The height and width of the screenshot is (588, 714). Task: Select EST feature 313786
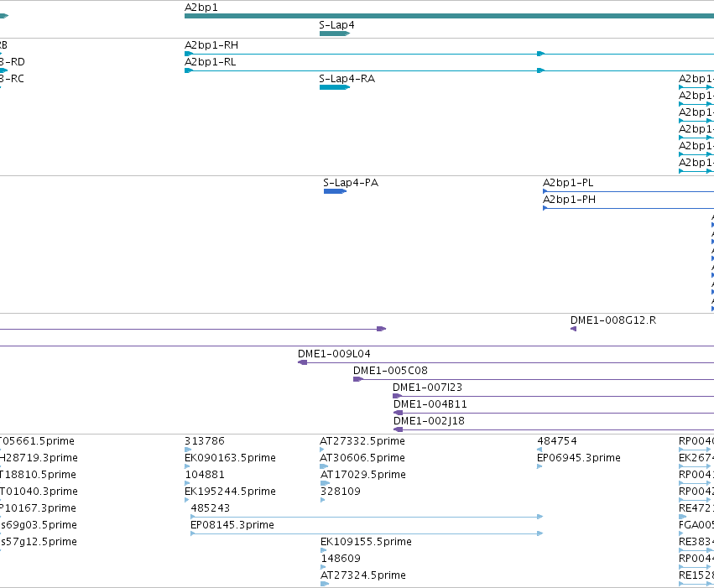[205, 441]
